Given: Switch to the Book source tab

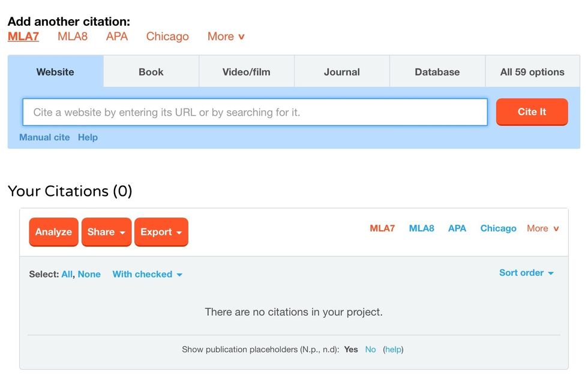Looking at the screenshot, I should [151, 72].
